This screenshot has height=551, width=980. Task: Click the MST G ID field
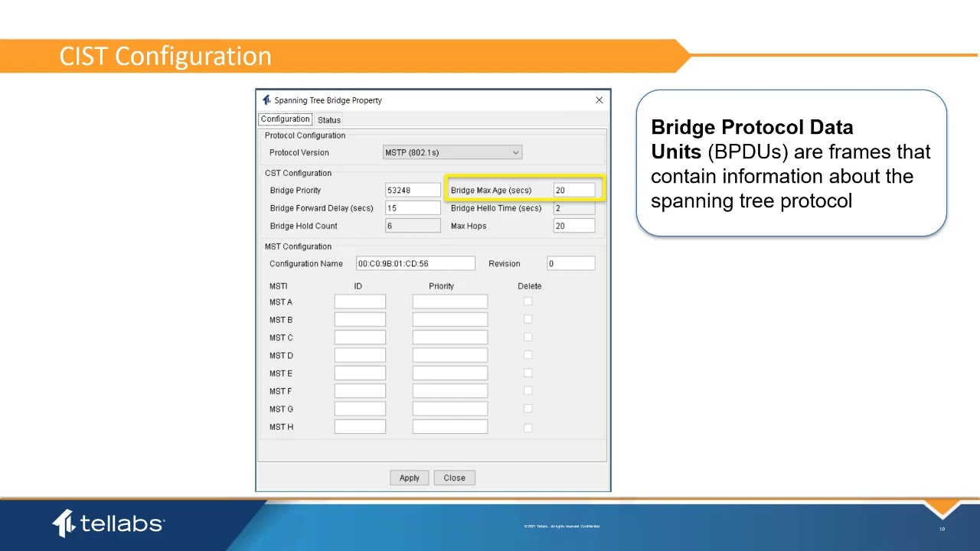coord(360,409)
